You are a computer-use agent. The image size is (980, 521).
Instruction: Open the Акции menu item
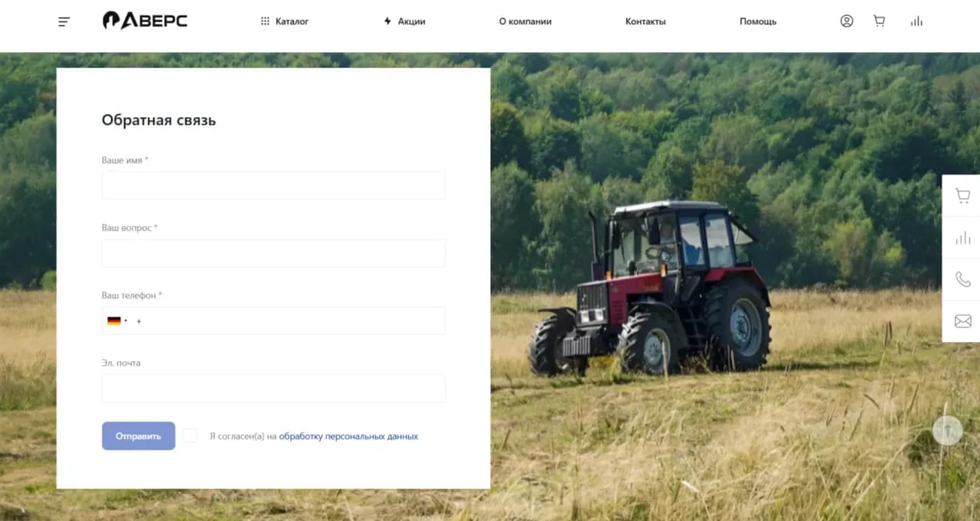[404, 21]
